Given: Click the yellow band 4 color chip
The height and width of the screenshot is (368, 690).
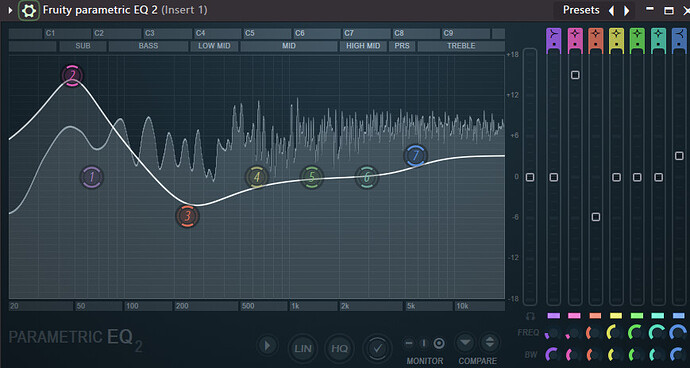Looking at the screenshot, I should [616, 316].
